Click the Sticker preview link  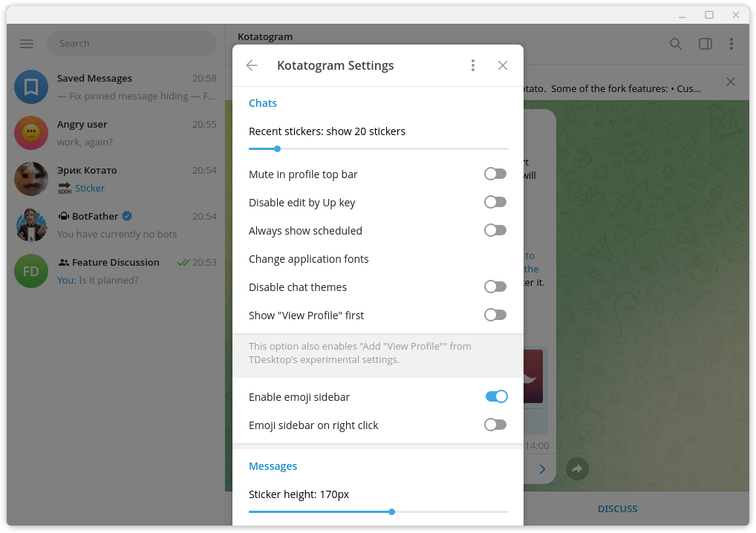tap(90, 188)
